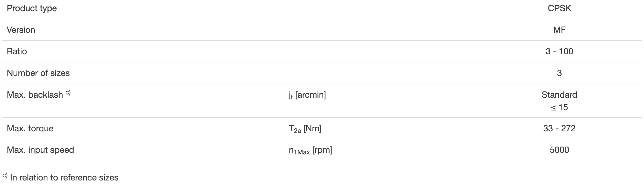Click the Ratio row label
Viewport: 644px width, 184px height.
17,51
